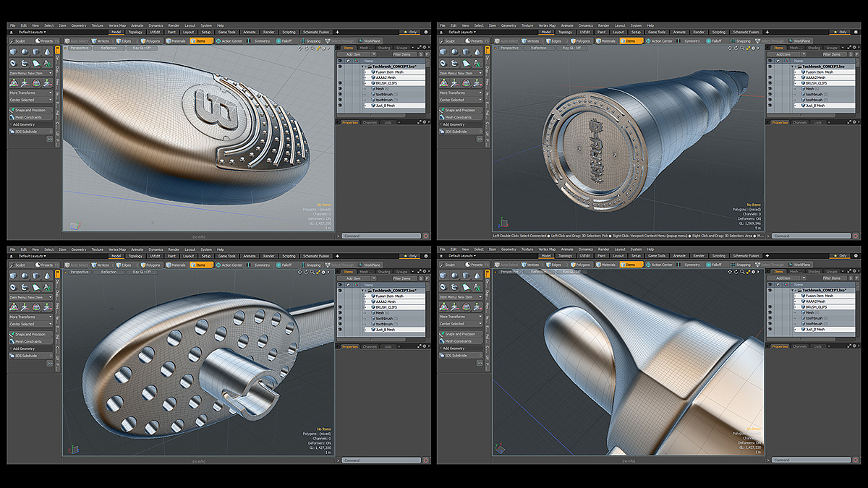Viewport: 868px width, 488px height.
Task: Open Geometry menu in top-left window
Action: (79, 25)
